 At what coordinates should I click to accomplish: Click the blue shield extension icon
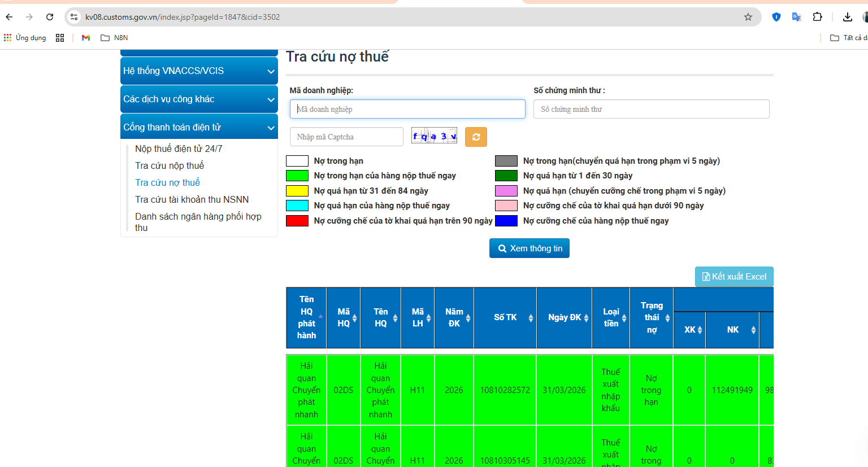click(x=776, y=17)
